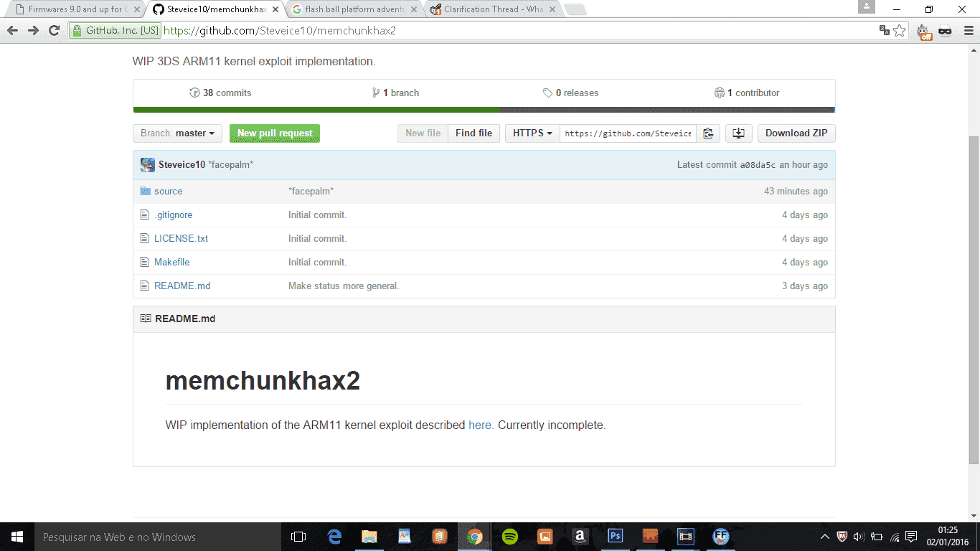
Task: Click the Chrome profile avatar button
Action: click(867, 6)
